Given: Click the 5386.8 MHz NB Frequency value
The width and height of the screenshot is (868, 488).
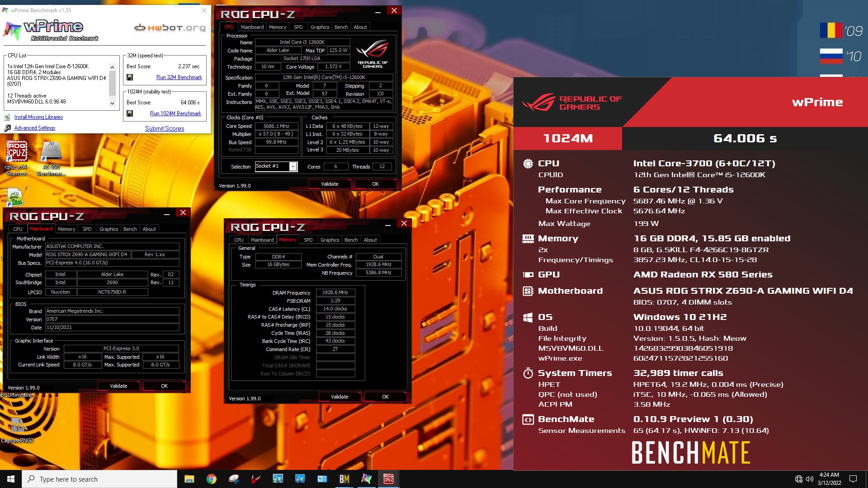Looking at the screenshot, I should 378,273.
